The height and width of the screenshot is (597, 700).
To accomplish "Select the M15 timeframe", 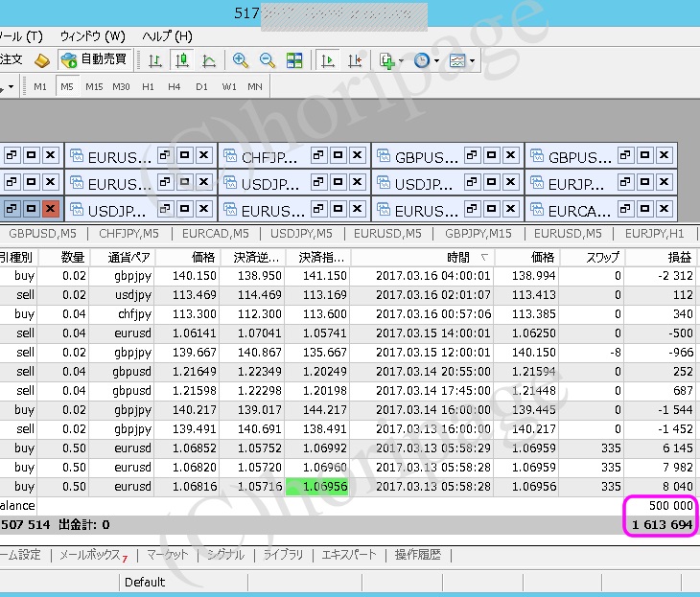I will (94, 86).
